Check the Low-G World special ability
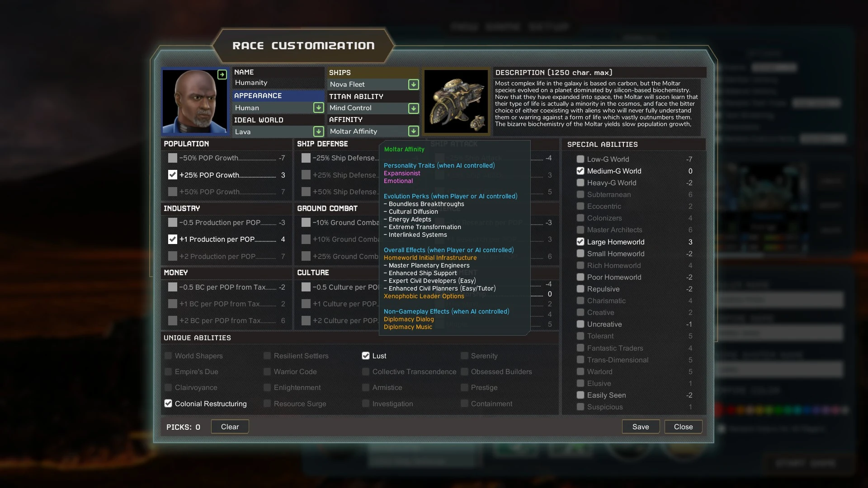The height and width of the screenshot is (488, 868). point(580,160)
